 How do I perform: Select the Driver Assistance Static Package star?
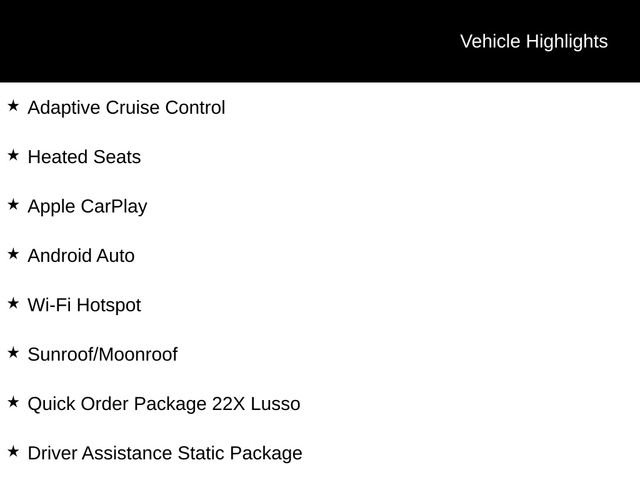[x=13, y=451]
